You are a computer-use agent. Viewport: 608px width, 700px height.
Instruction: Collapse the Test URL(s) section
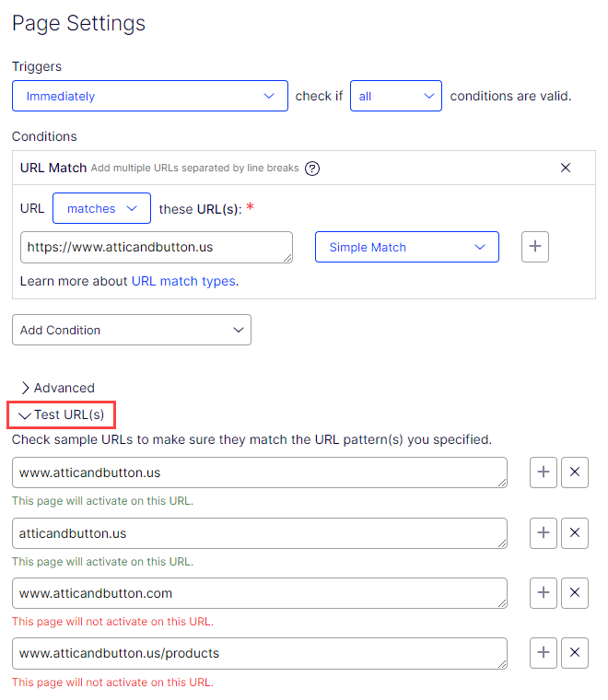point(62,414)
